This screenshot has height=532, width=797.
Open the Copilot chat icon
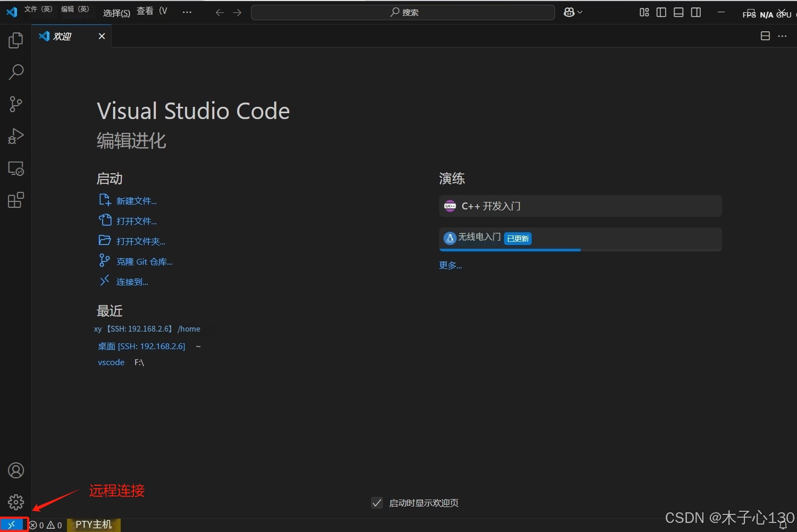569,12
